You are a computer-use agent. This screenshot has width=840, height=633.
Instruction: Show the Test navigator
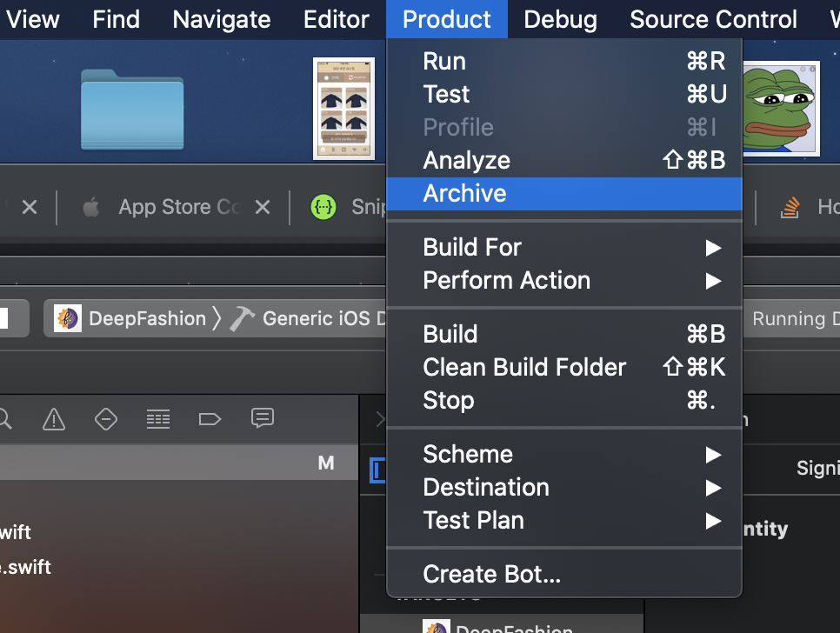[x=106, y=419]
